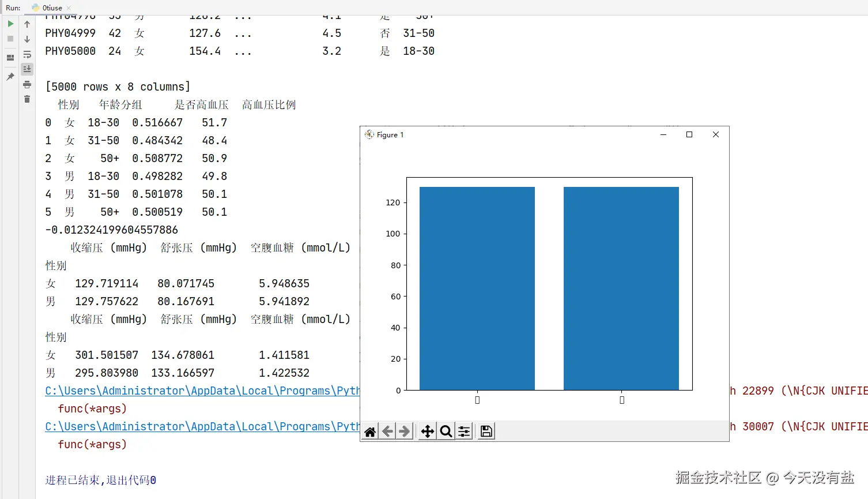
Task: Click the Figure 1 window title icon
Action: (369, 134)
